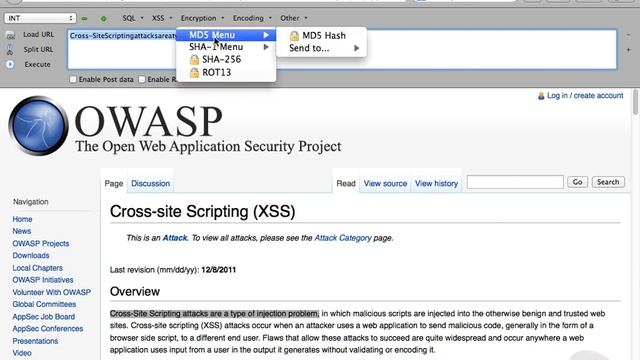Click the wiki Search button
The width and height of the screenshot is (640, 360).
click(x=608, y=182)
